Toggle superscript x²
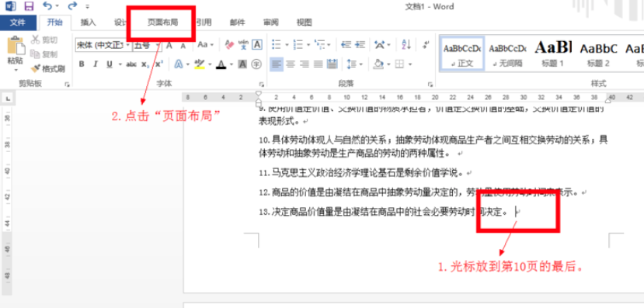 pyautogui.click(x=159, y=64)
